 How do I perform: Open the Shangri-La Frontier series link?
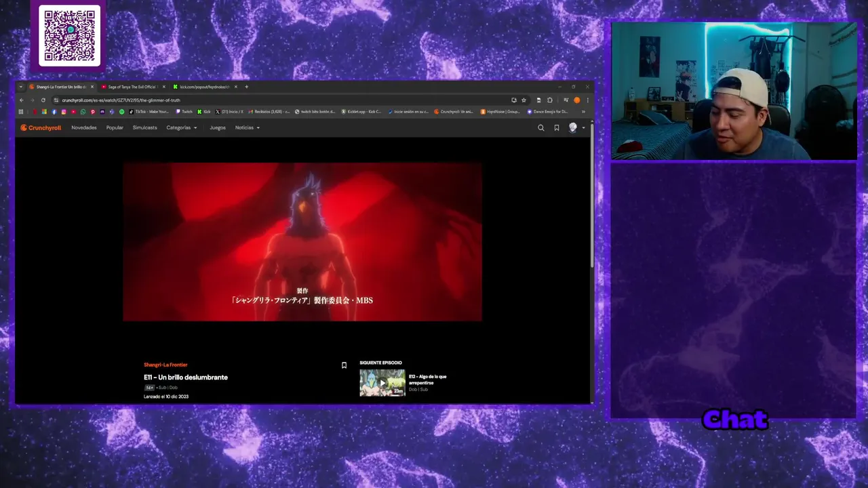tap(165, 365)
